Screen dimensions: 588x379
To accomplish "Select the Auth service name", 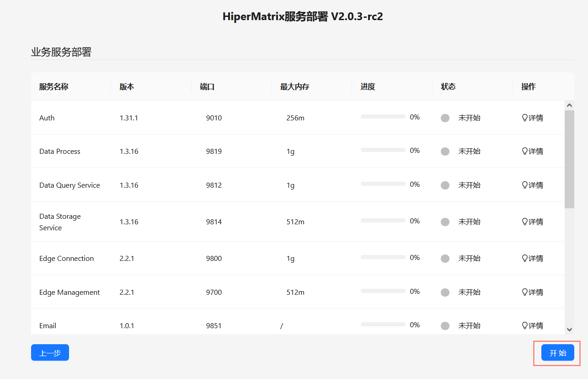I will [x=47, y=118].
